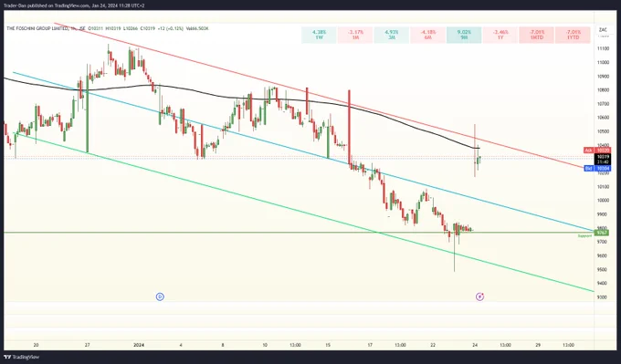Click 'THE FOSCHINI GROUP LIMITED' symbol title
The image size is (621, 364).
37,28
